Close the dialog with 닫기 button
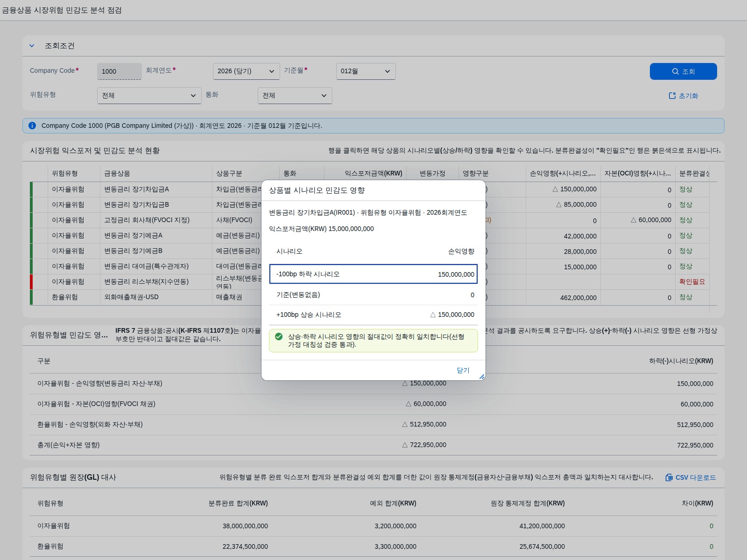Viewport: 747px width, 560px height. click(463, 370)
